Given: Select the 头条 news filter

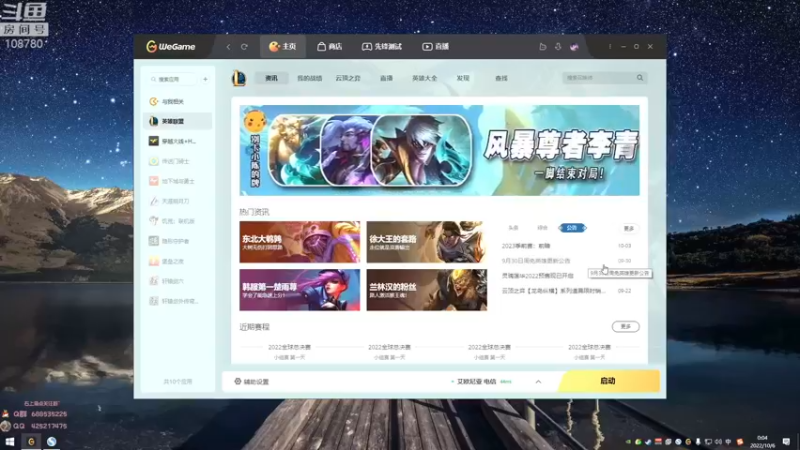Looking at the screenshot, I should pos(513,228).
